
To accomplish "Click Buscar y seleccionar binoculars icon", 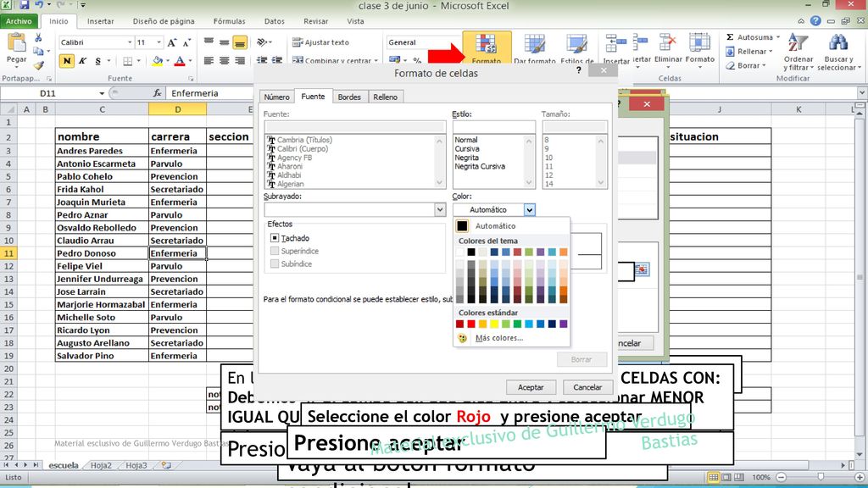I will 837,44.
